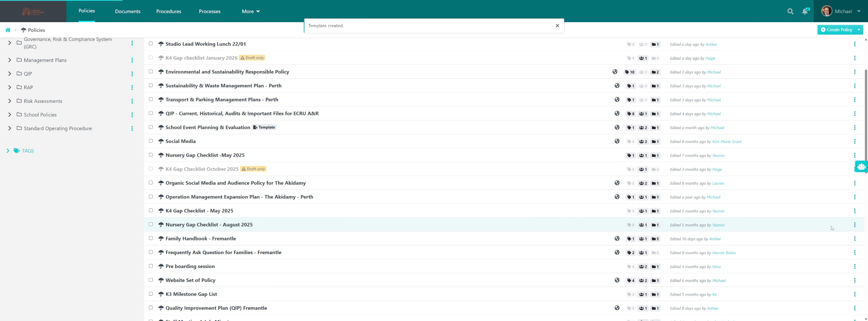Image resolution: width=868 pixels, height=321 pixels.
Task: Open the chatbot assistant icon
Action: click(x=861, y=167)
